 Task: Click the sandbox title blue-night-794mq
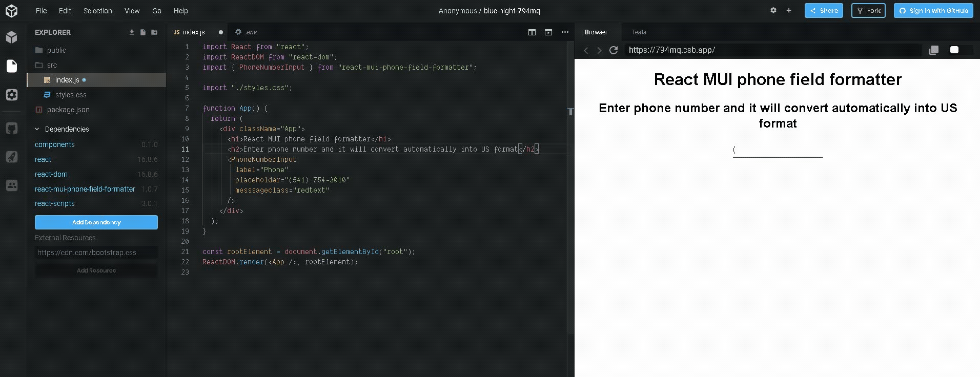tap(512, 11)
